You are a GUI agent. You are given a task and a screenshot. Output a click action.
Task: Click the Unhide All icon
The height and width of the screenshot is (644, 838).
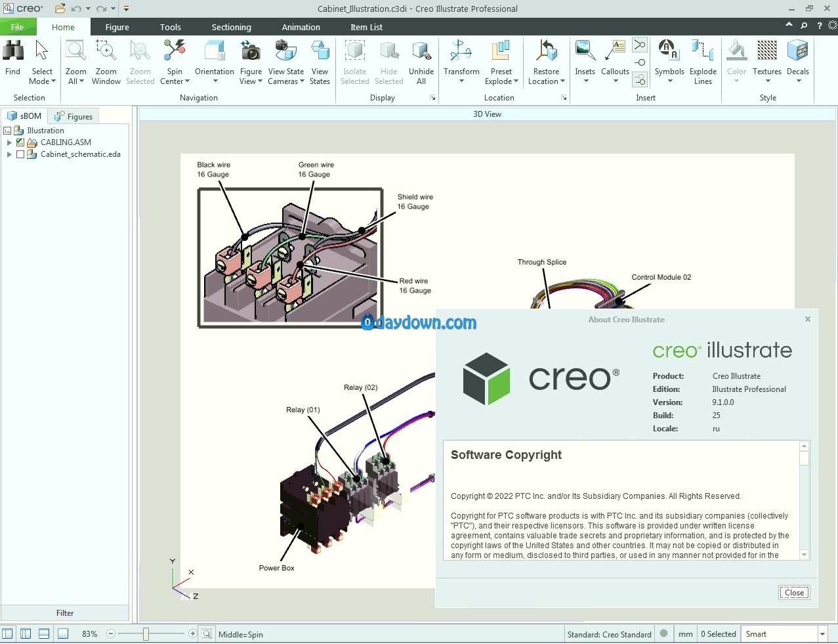click(x=421, y=51)
